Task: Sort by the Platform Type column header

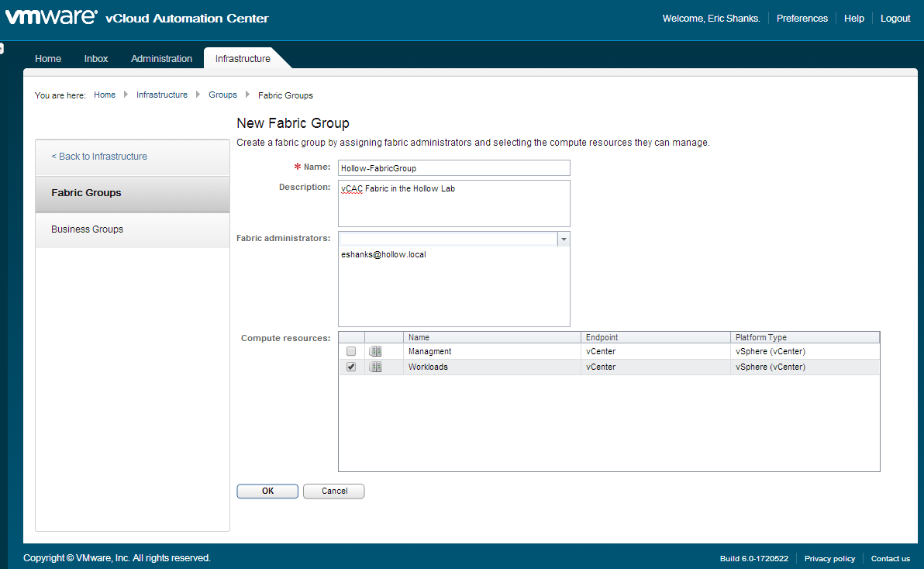Action: [x=805, y=337]
